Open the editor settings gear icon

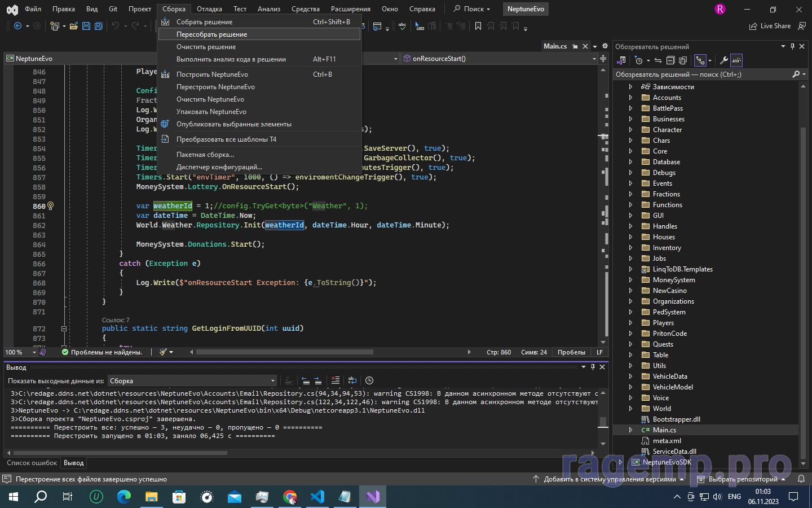(605, 46)
